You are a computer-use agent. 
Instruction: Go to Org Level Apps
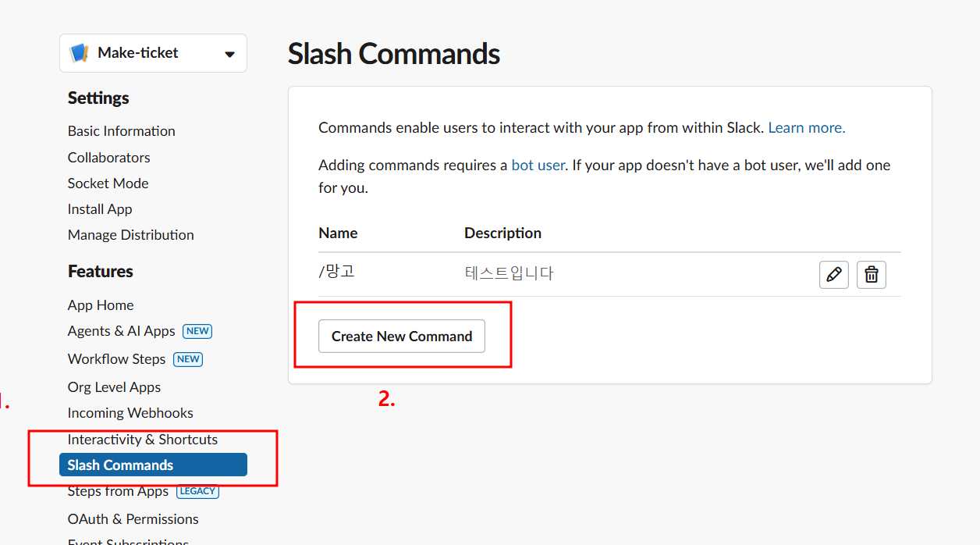pos(115,387)
